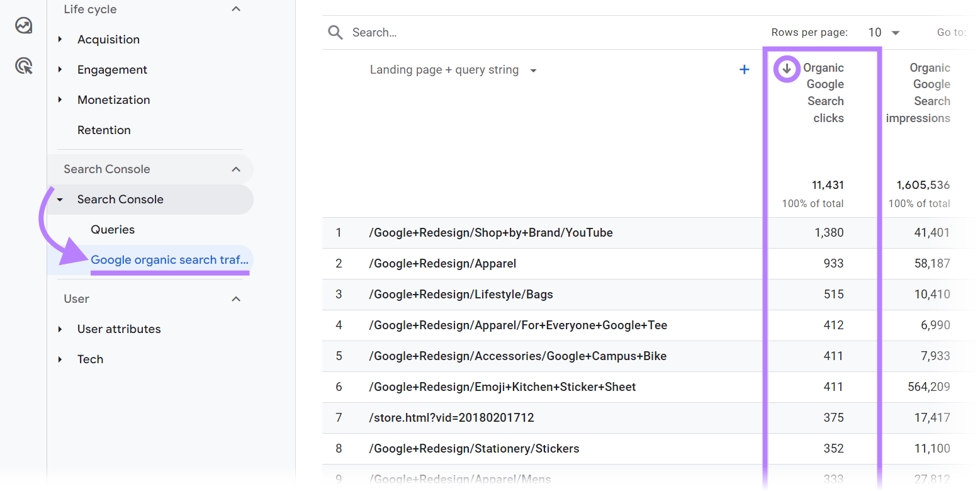
Task: Expand the Tech menu
Action: 60,359
